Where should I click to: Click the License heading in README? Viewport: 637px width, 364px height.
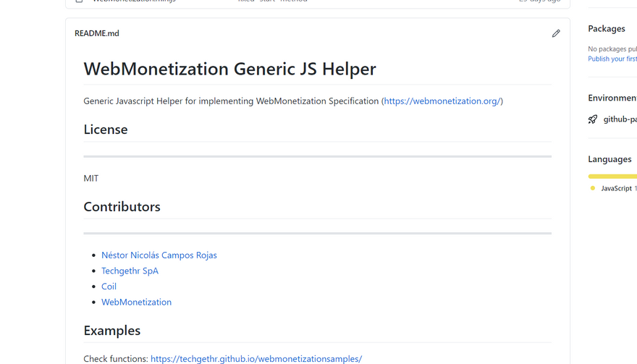click(x=106, y=130)
